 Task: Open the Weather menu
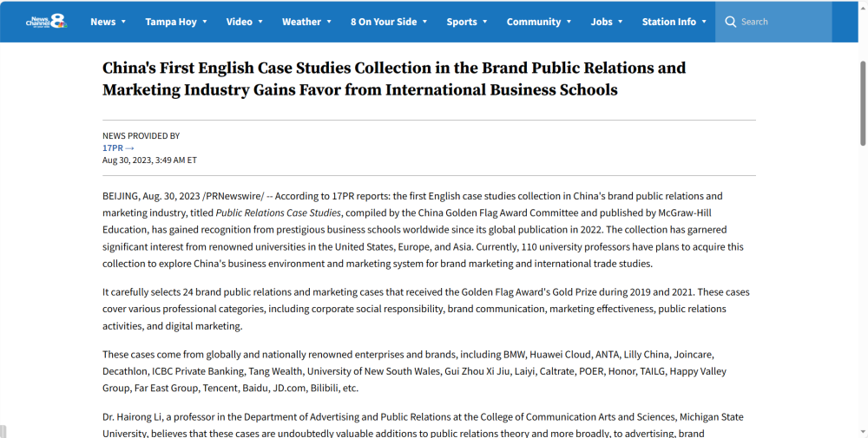coord(302,22)
